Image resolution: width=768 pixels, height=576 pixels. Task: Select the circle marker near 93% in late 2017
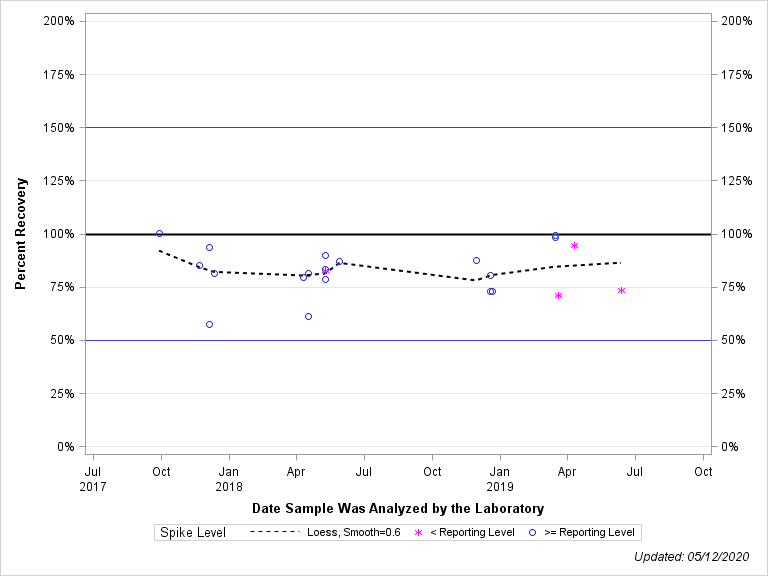(x=209, y=247)
